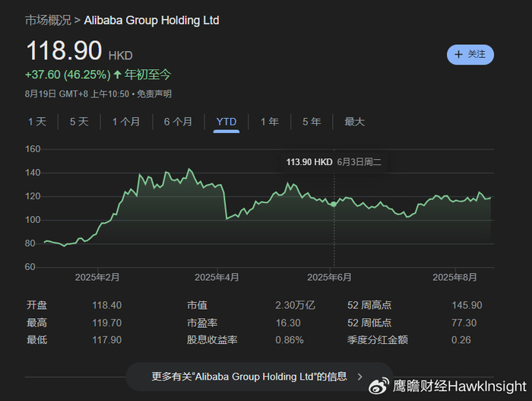Click the 股息收益率 value 0.86%

click(290, 340)
